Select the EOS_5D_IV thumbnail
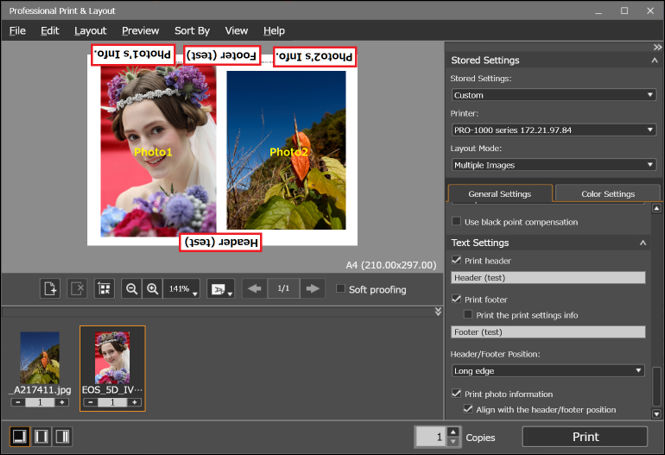 coord(112,358)
